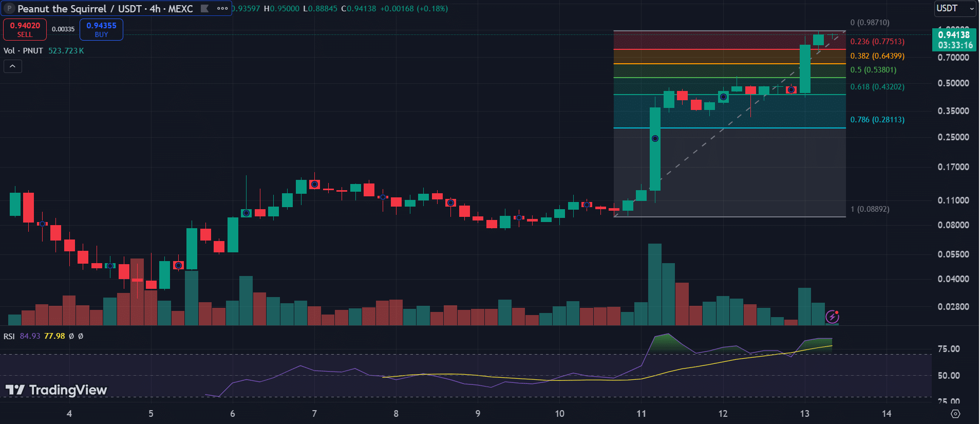Click date label 11 on the time axis
Image resolution: width=980 pixels, height=424 pixels.
tap(641, 414)
